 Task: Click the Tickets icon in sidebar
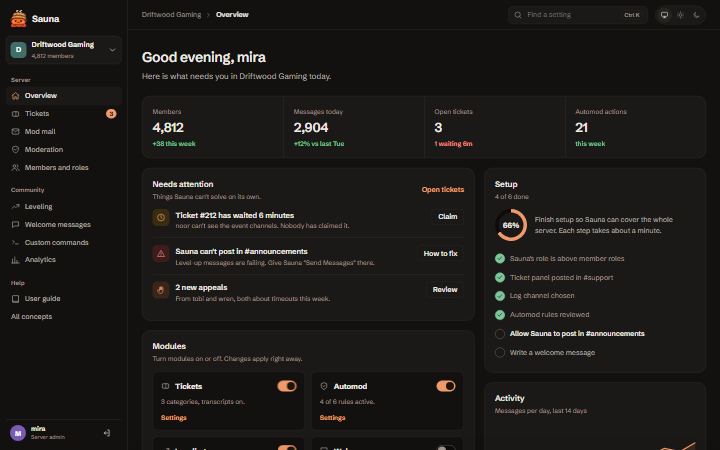click(x=15, y=113)
